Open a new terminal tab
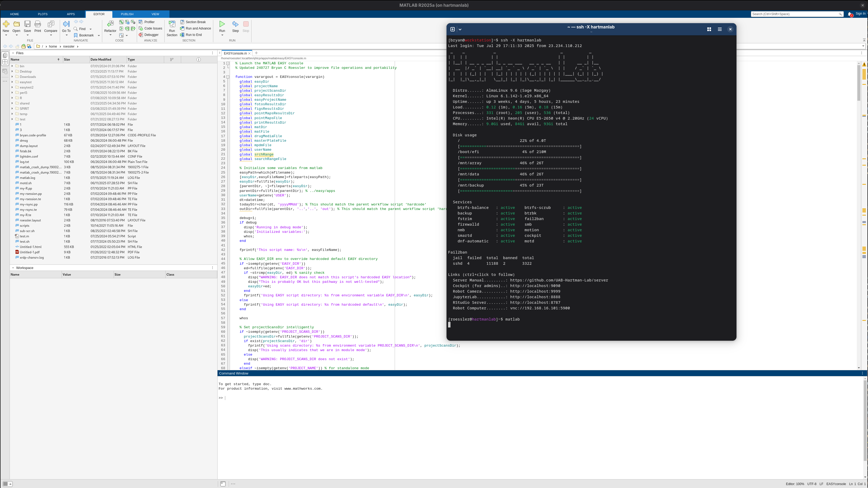 point(452,29)
